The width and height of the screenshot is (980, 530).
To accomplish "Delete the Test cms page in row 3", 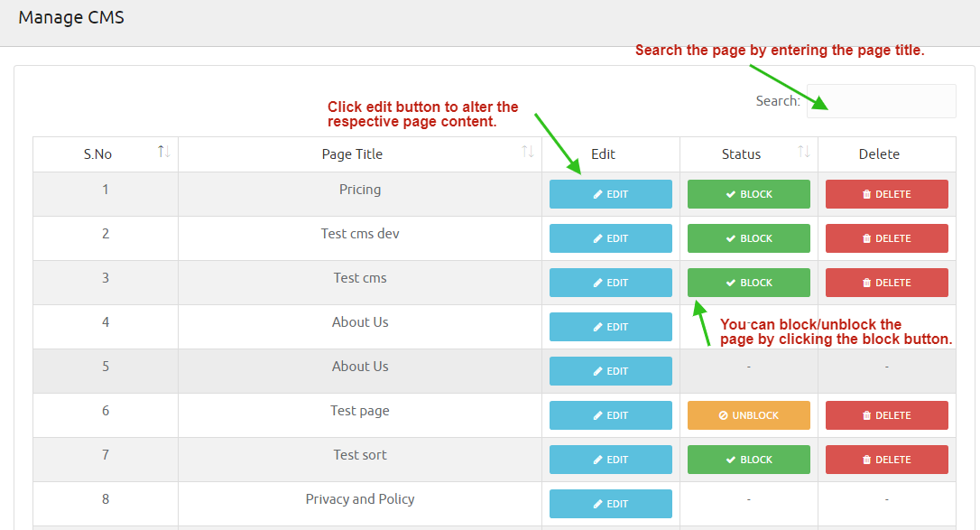I will click(x=886, y=283).
